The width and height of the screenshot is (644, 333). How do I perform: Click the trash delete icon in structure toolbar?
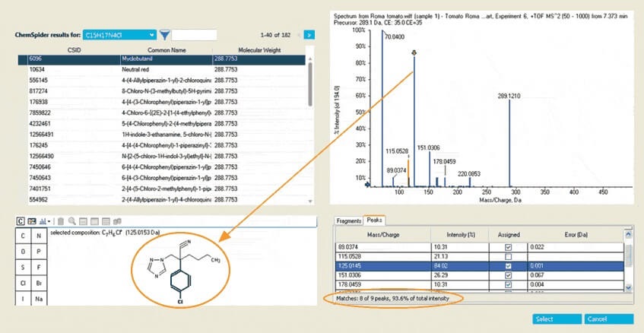pyautogui.click(x=61, y=220)
